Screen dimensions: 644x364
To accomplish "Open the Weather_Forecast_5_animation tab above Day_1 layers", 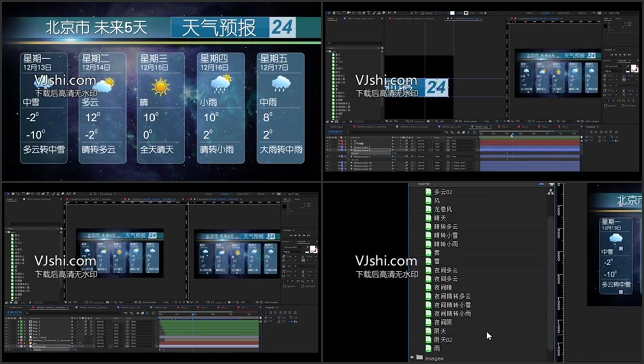I will coord(51,308).
